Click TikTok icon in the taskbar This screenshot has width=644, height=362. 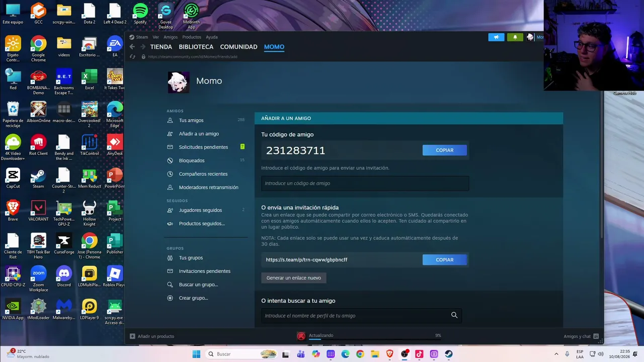(x=419, y=354)
